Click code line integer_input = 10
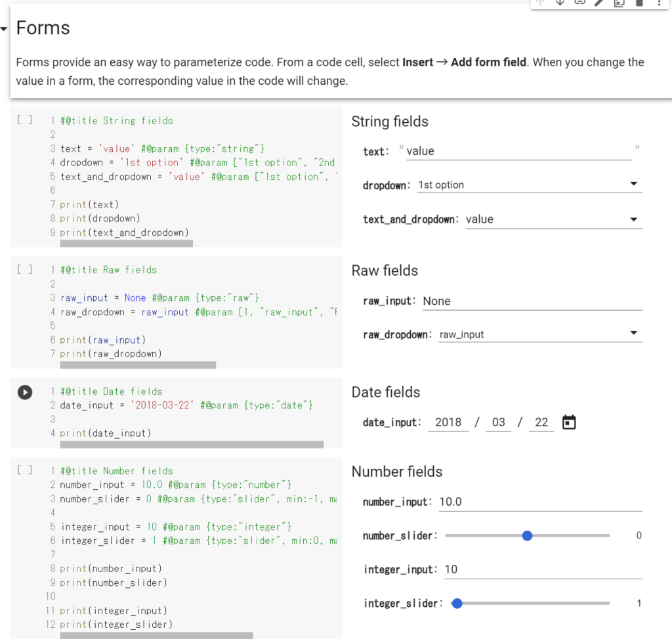This screenshot has width=672, height=639. click(176, 527)
